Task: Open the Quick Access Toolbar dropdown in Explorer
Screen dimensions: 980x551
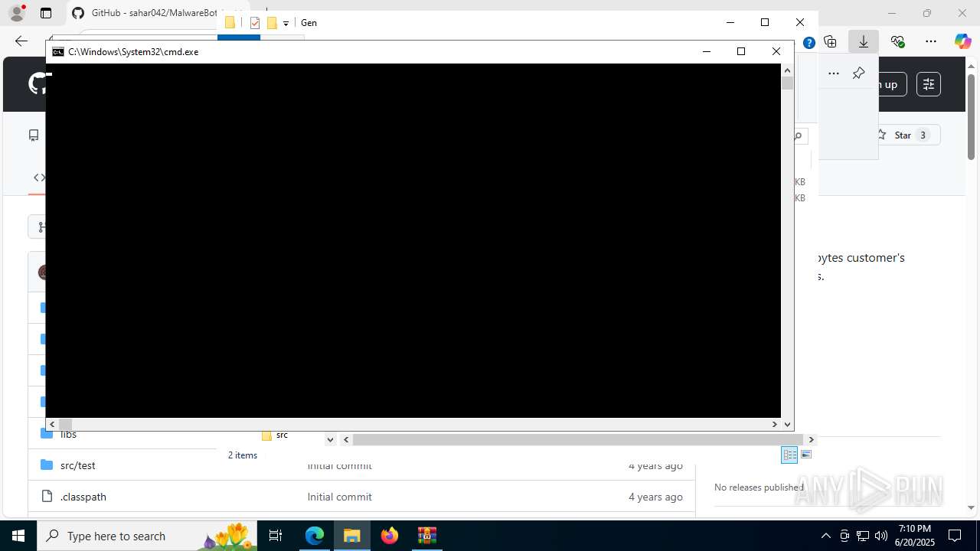Action: pyautogui.click(x=286, y=23)
